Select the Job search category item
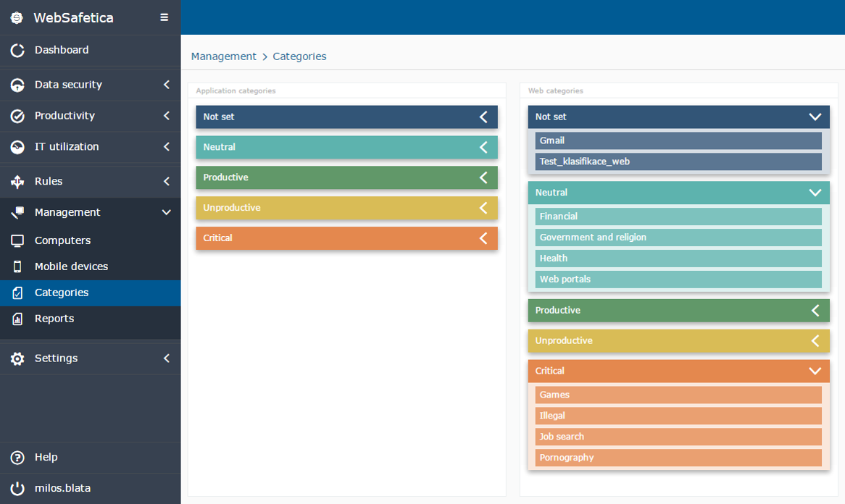 [678, 437]
